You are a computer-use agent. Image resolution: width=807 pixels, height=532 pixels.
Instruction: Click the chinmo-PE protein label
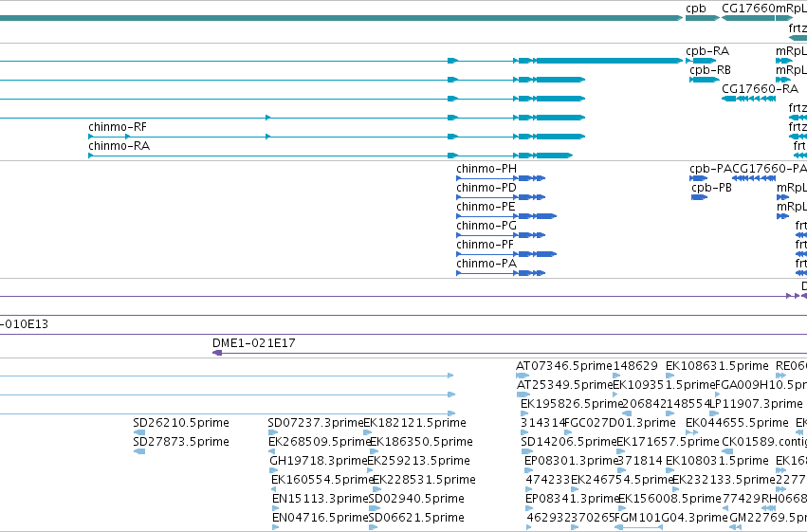(486, 207)
